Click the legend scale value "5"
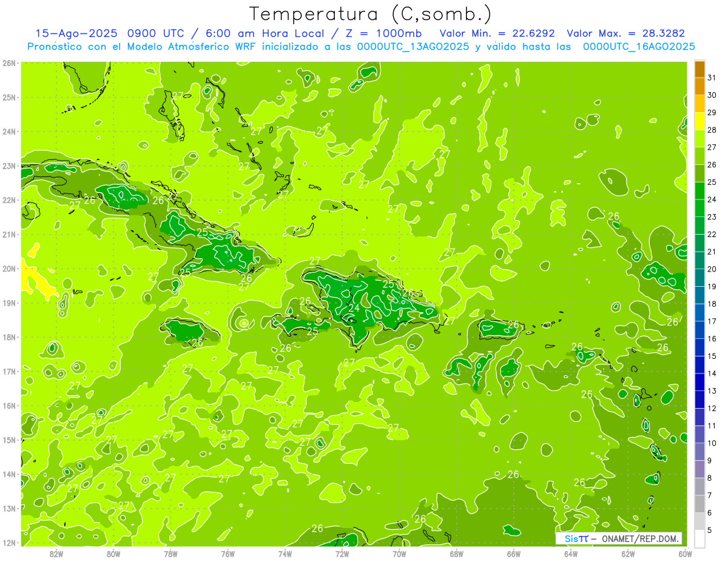The width and height of the screenshot is (728, 562). pos(710,530)
